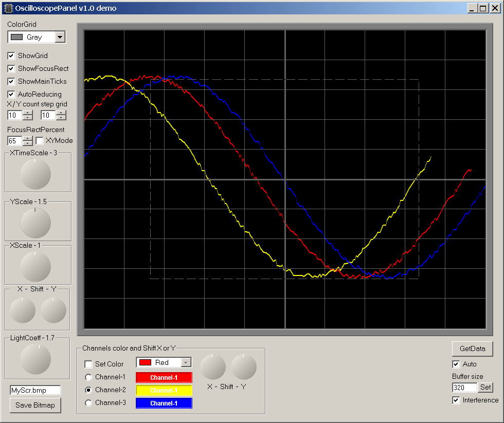Viewport: 504px width, 423px height.
Task: Toggle the ShowMainTicks checkbox
Action: [x=11, y=82]
